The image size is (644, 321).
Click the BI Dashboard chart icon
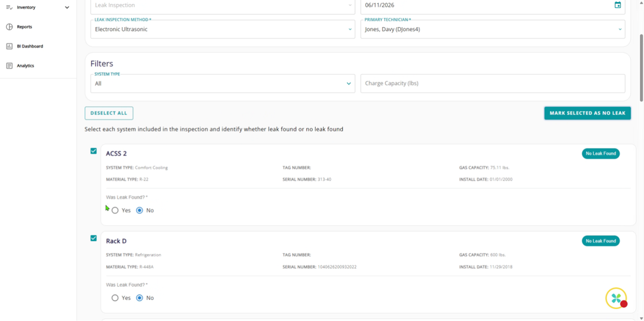pyautogui.click(x=9, y=46)
